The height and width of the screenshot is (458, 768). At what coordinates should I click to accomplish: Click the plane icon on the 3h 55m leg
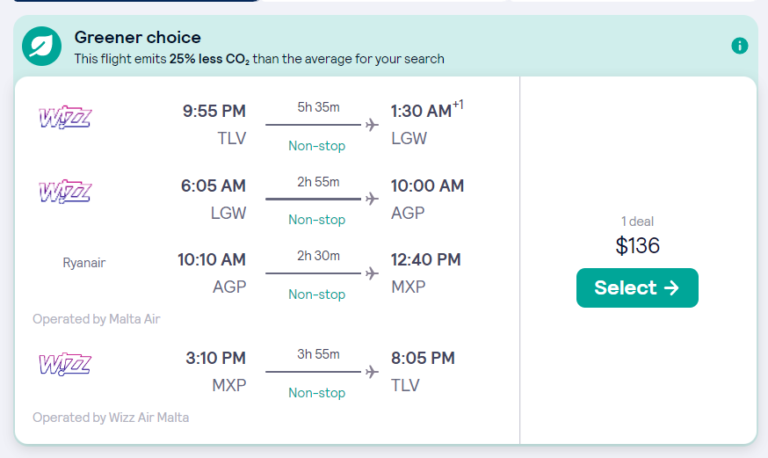372,372
